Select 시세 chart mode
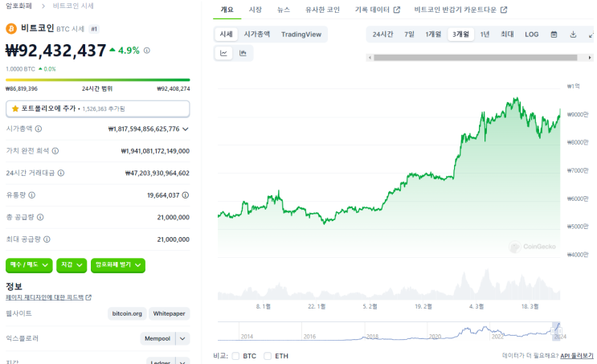This screenshot has width=597, height=364. pyautogui.click(x=226, y=35)
